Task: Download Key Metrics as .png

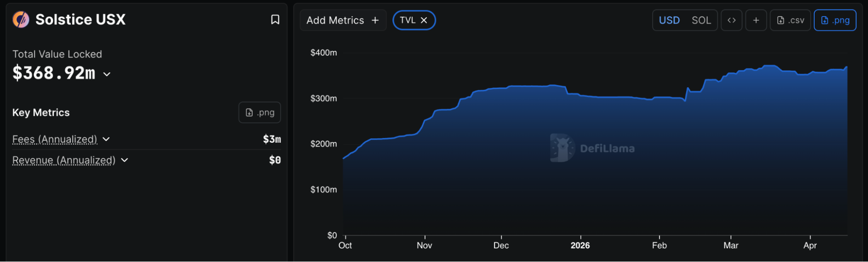Action: pyautogui.click(x=260, y=113)
